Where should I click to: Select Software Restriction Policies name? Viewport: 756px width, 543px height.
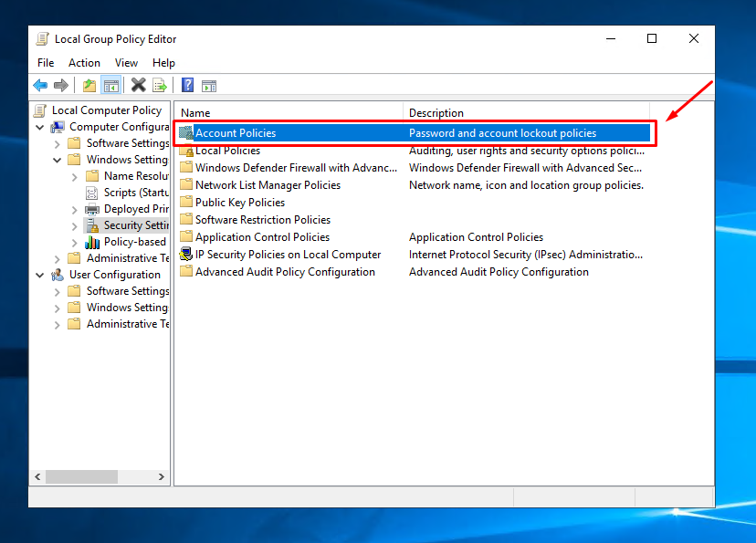pyautogui.click(x=263, y=220)
